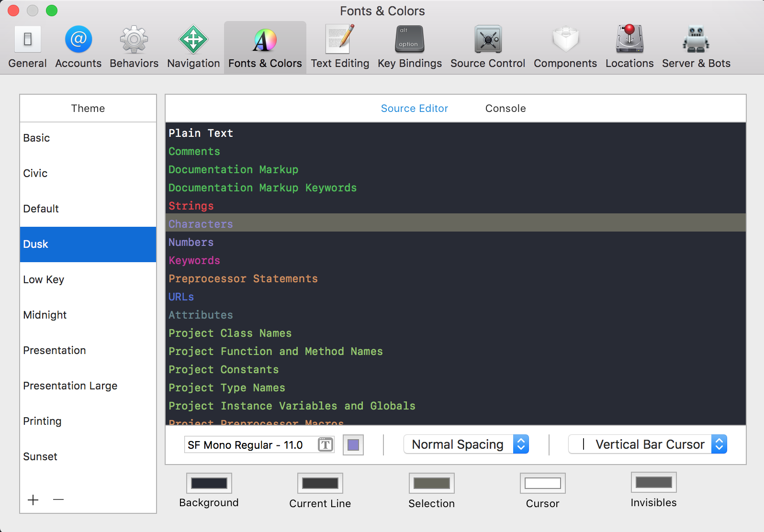Viewport: 764px width, 532px height.
Task: Click the Theme column header
Action: 88,109
